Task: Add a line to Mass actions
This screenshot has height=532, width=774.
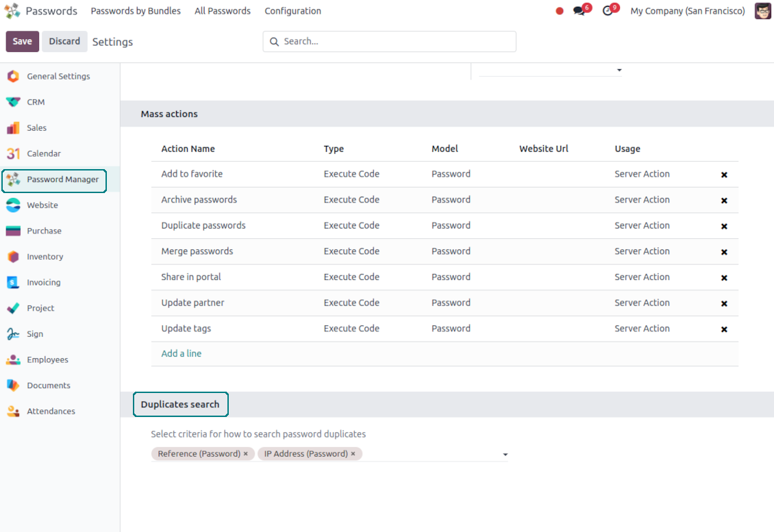Action: [181, 353]
